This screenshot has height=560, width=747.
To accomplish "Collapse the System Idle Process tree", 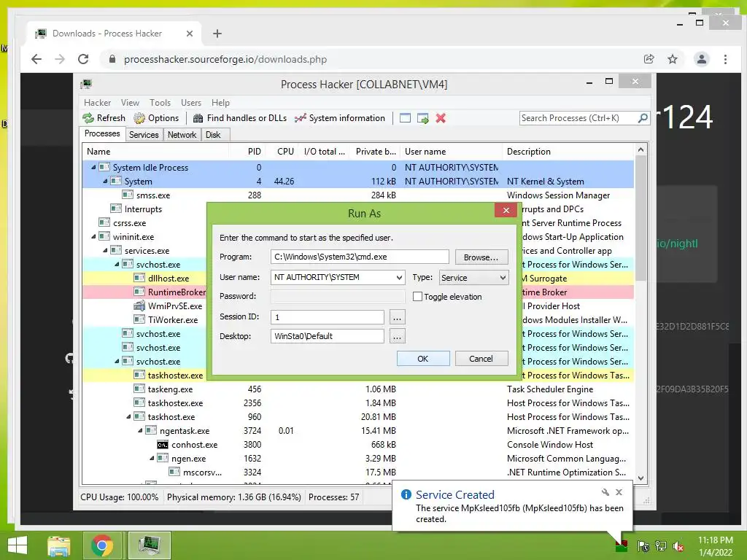I will [93, 167].
